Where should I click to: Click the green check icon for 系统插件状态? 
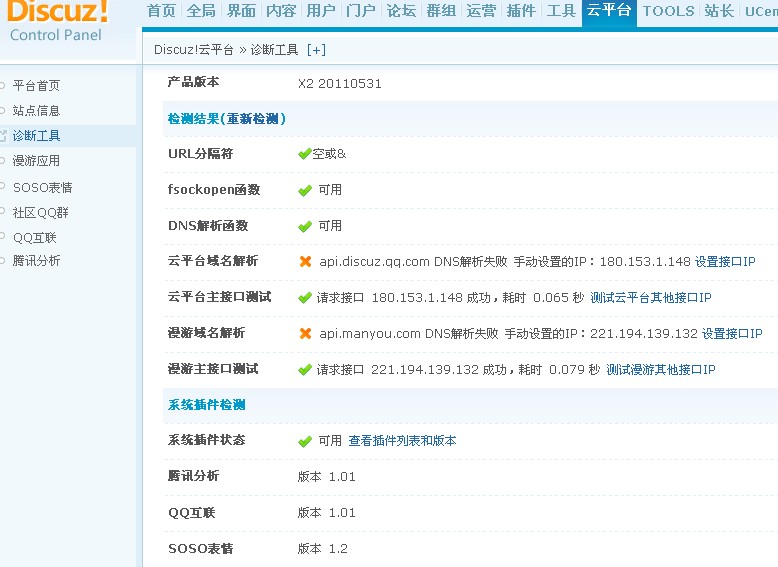point(305,441)
